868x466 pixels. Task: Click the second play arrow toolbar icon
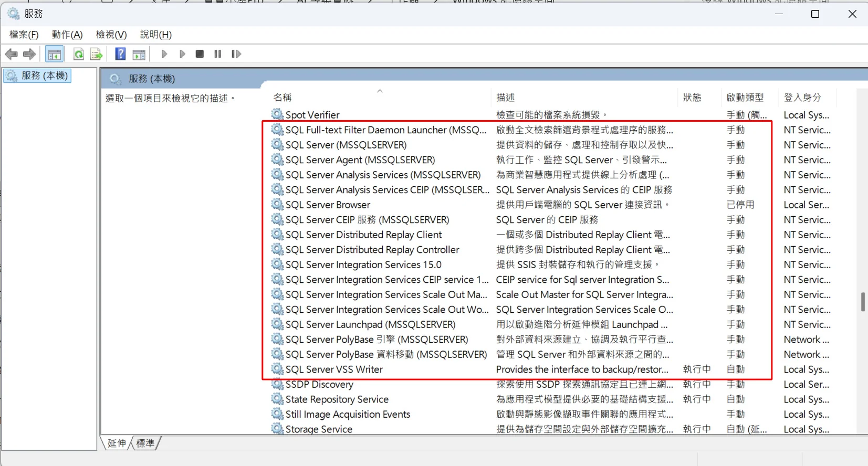click(182, 54)
